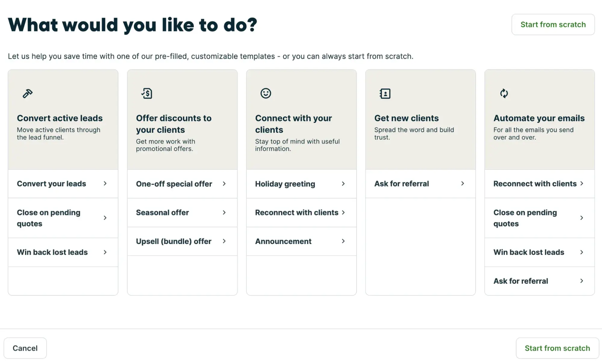The image size is (602, 364).
Task: Choose the Announcement template
Action: (283, 241)
